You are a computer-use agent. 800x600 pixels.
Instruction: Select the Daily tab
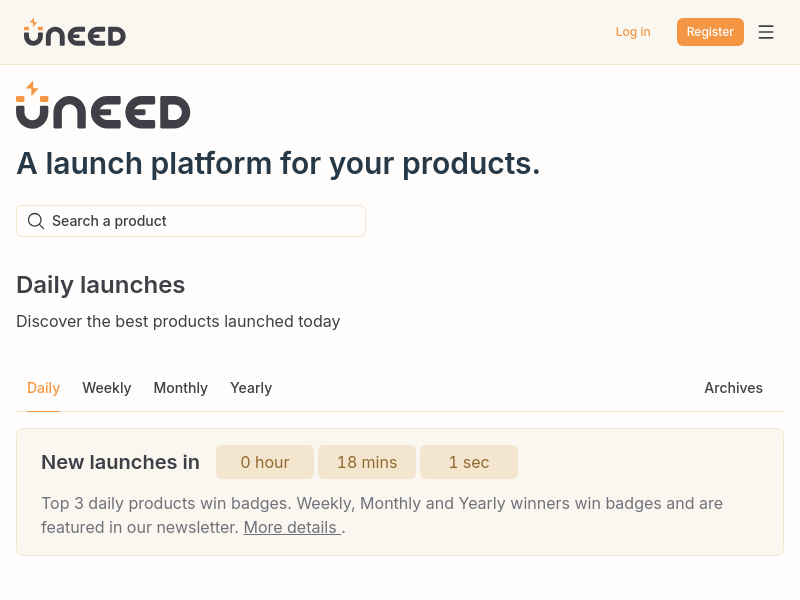coord(43,388)
